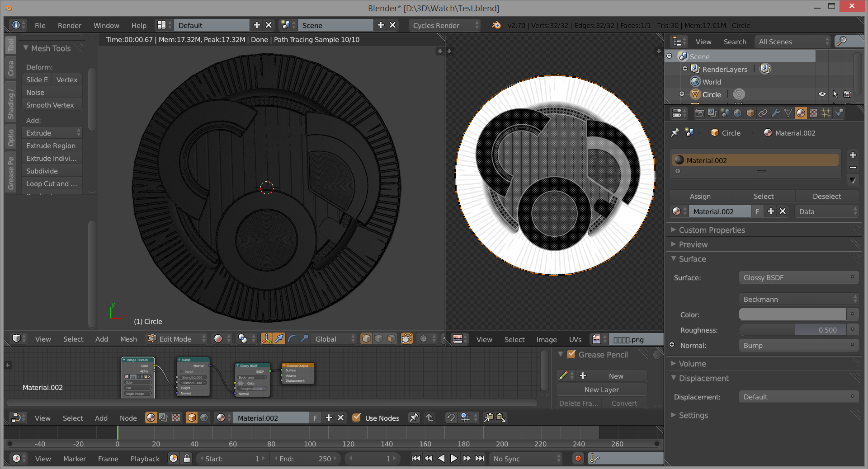The width and height of the screenshot is (868, 469).
Task: Open the Cycles Render engine dropdown
Action: coord(444,25)
